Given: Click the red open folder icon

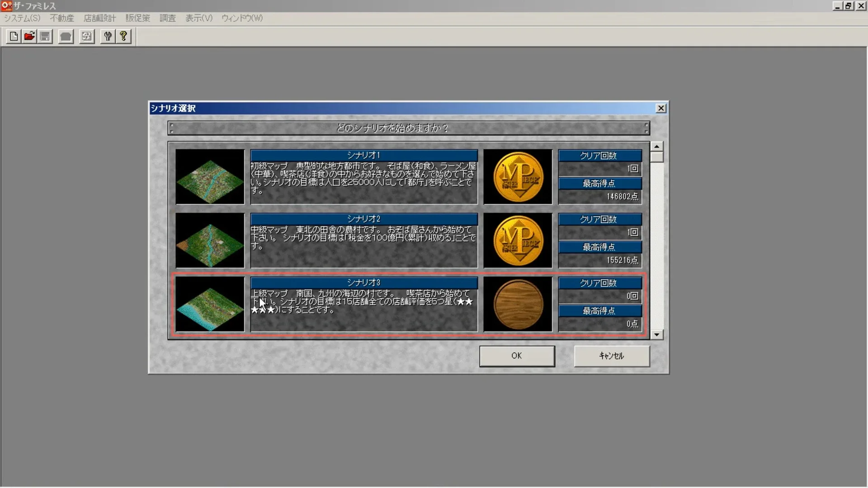Looking at the screenshot, I should pos(29,37).
